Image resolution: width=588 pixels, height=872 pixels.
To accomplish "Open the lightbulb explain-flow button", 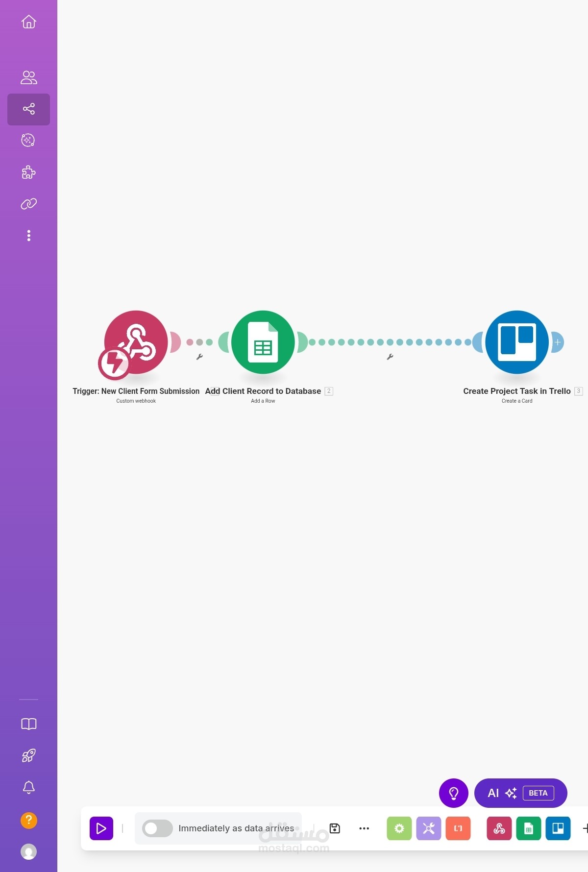I will [454, 793].
